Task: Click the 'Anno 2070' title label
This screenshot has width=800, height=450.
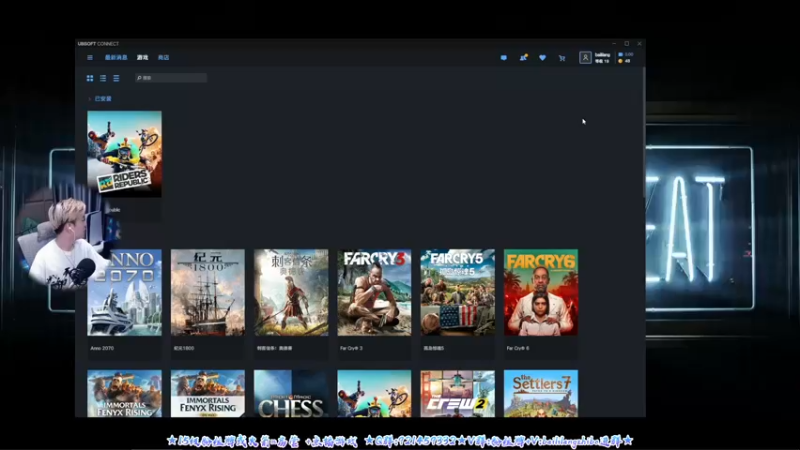Action: 102,348
